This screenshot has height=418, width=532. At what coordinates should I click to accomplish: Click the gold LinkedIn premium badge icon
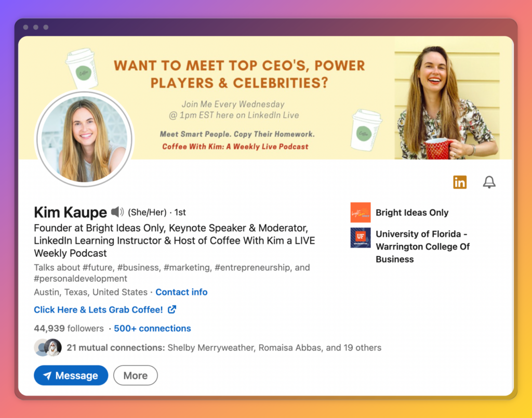(460, 182)
